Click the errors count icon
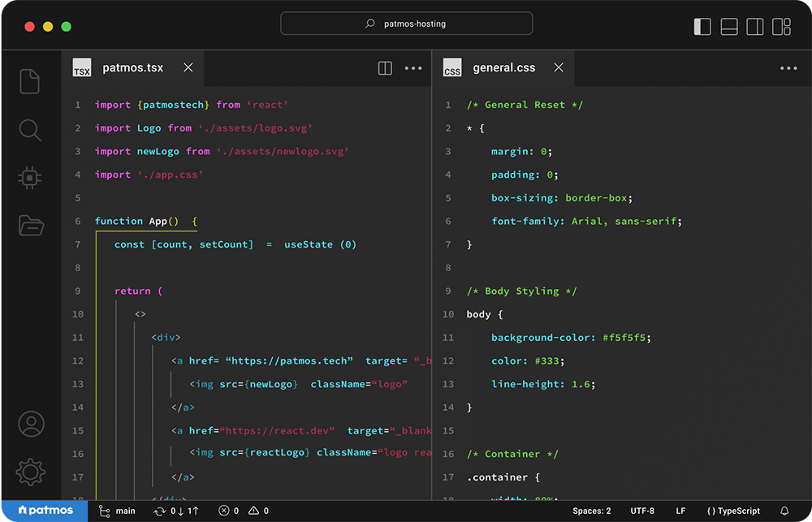Viewport: 812px width, 522px height. tap(224, 511)
